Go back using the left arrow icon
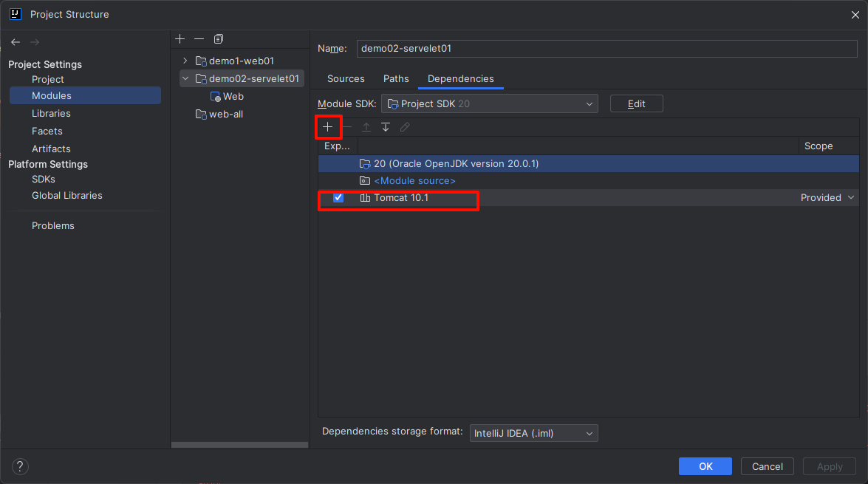 [x=16, y=42]
